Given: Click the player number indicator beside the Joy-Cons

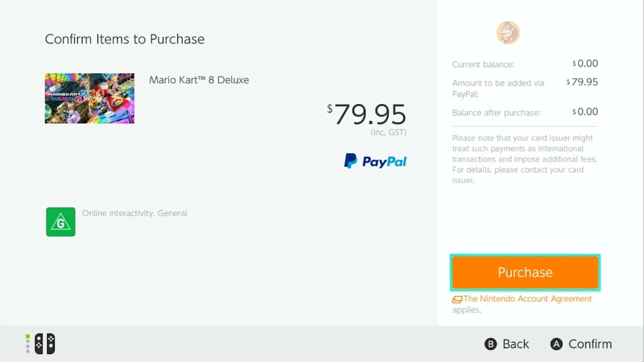Looking at the screenshot, I should 26,344.
